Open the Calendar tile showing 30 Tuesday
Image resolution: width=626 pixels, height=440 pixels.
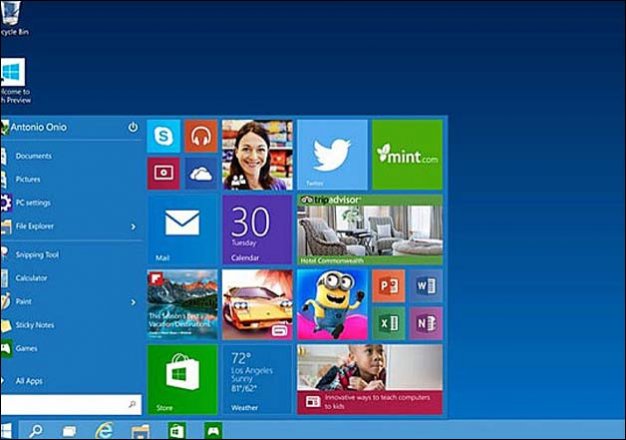(256, 229)
